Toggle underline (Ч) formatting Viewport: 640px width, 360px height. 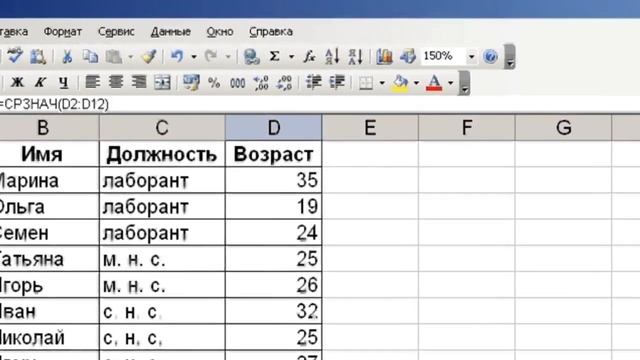(x=63, y=83)
